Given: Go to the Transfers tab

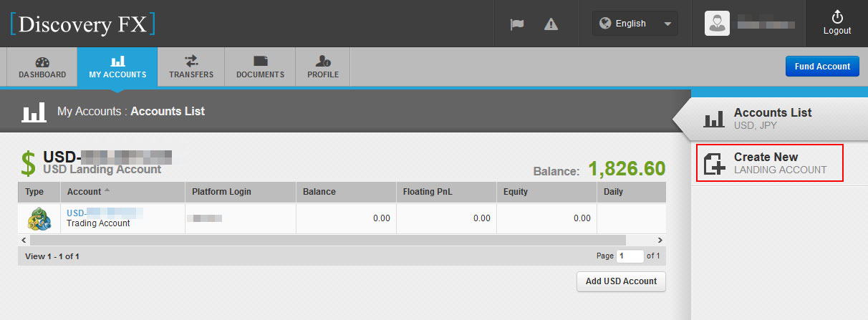Looking at the screenshot, I should pos(191,67).
